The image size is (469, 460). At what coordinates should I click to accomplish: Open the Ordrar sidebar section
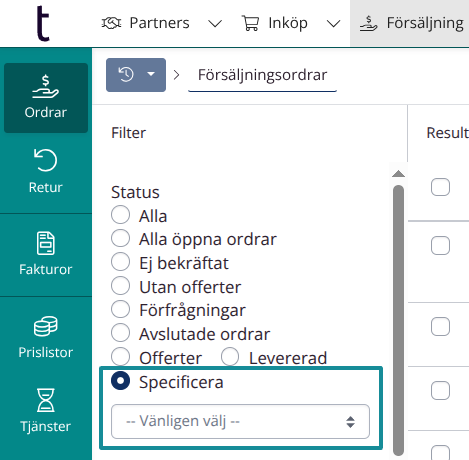pyautogui.click(x=46, y=98)
